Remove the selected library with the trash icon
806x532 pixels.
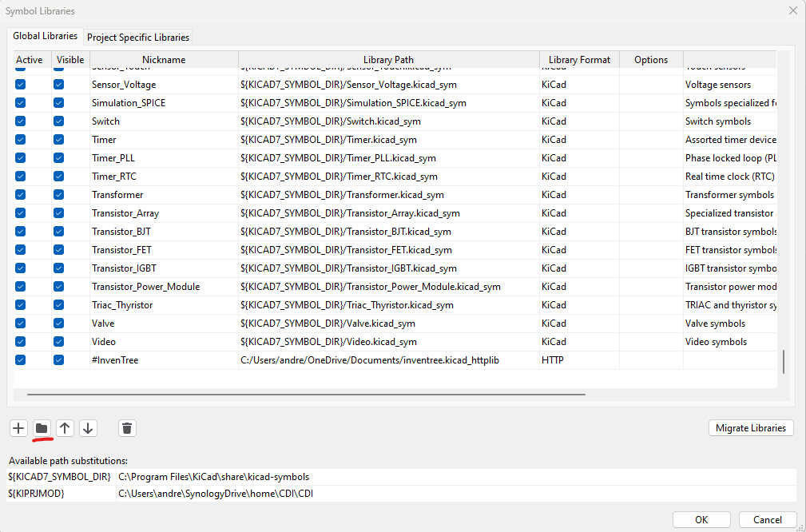coord(128,428)
